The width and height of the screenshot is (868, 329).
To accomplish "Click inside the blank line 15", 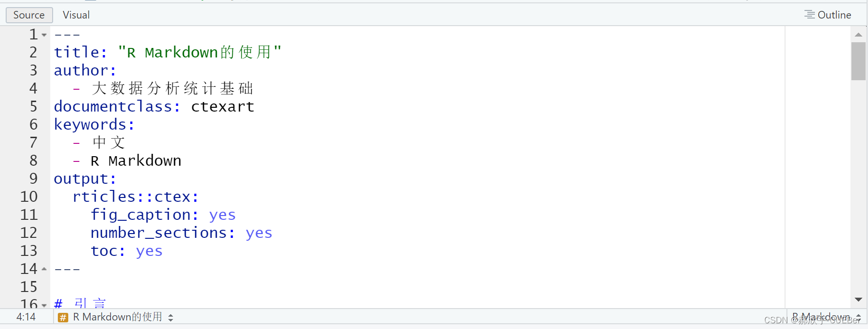I will (x=142, y=286).
